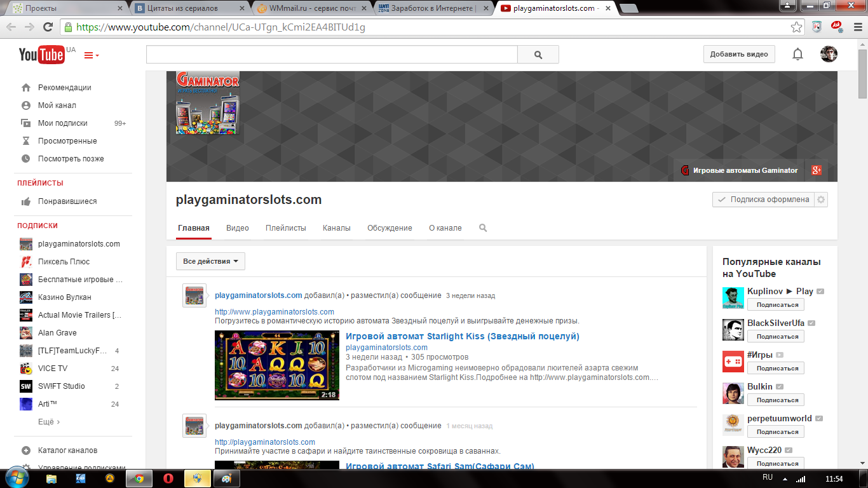
Task: Open VICE TV subscription
Action: point(52,369)
